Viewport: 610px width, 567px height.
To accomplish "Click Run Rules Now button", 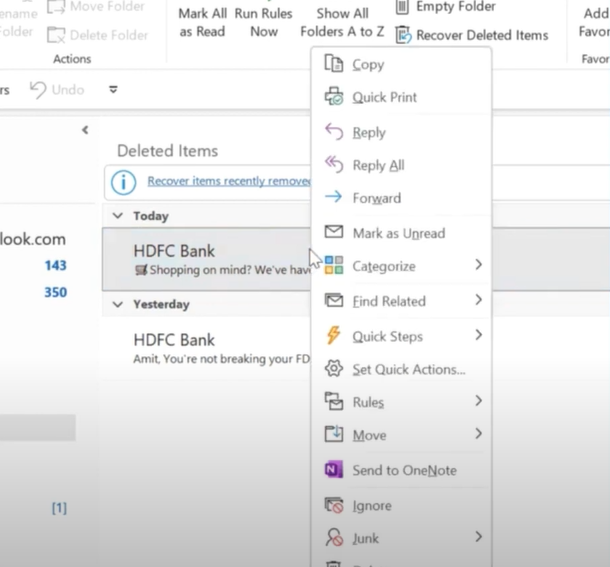I will pos(264,23).
